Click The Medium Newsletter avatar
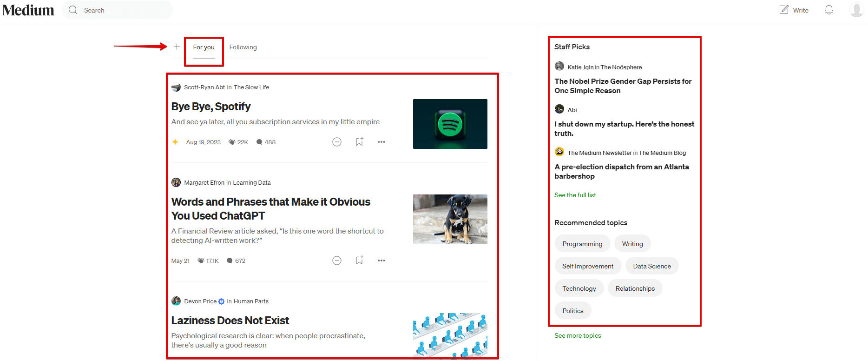The image size is (868, 361). [x=559, y=152]
